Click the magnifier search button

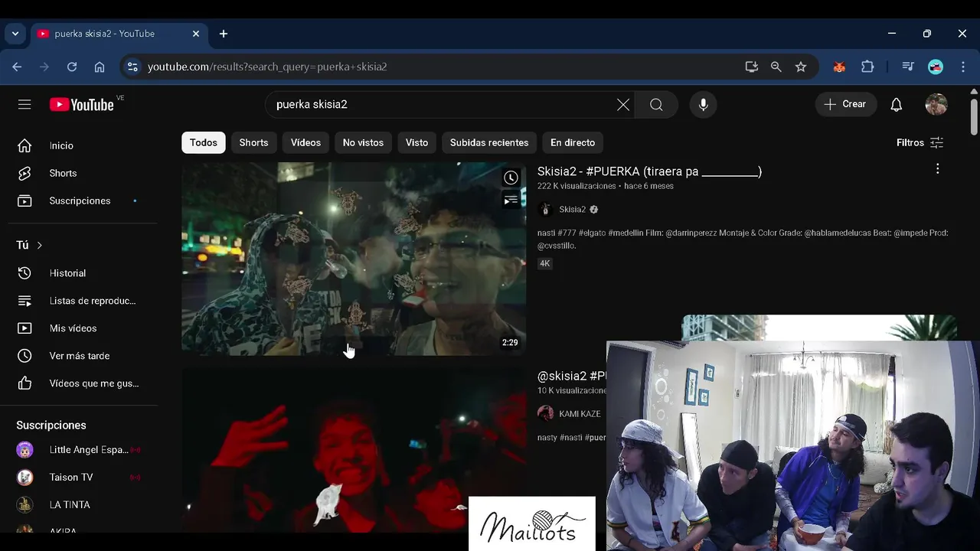[656, 105]
